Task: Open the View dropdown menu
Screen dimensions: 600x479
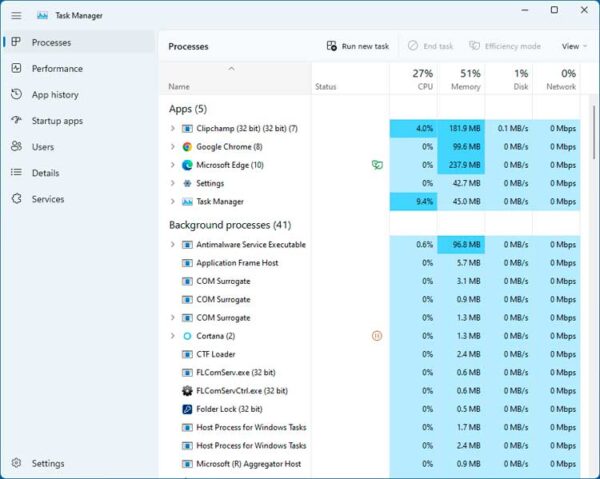Action: coord(574,46)
